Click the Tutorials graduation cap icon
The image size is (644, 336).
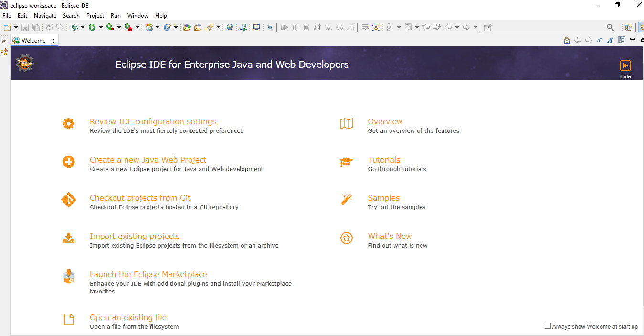347,162
